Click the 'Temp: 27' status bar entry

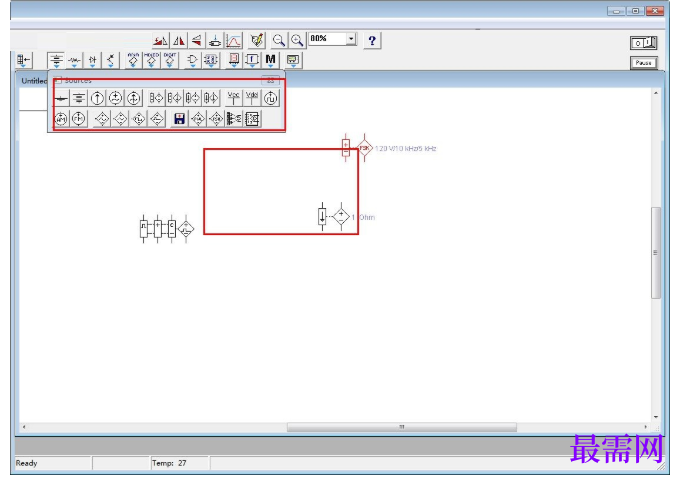pyautogui.click(x=169, y=463)
